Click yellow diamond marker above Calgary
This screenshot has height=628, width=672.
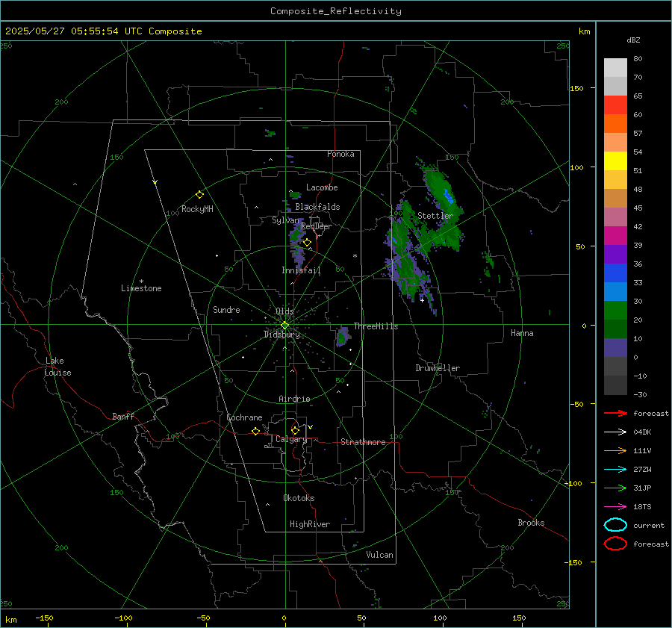(x=295, y=430)
